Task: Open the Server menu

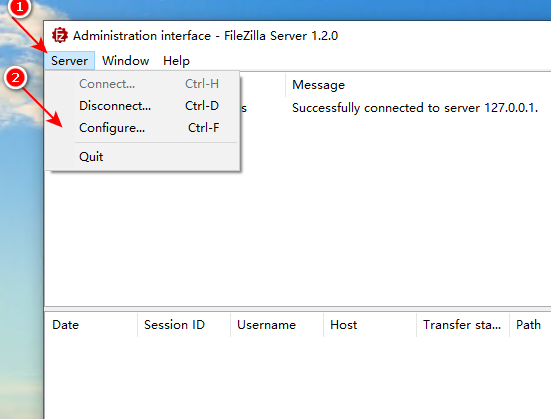Action: point(69,61)
